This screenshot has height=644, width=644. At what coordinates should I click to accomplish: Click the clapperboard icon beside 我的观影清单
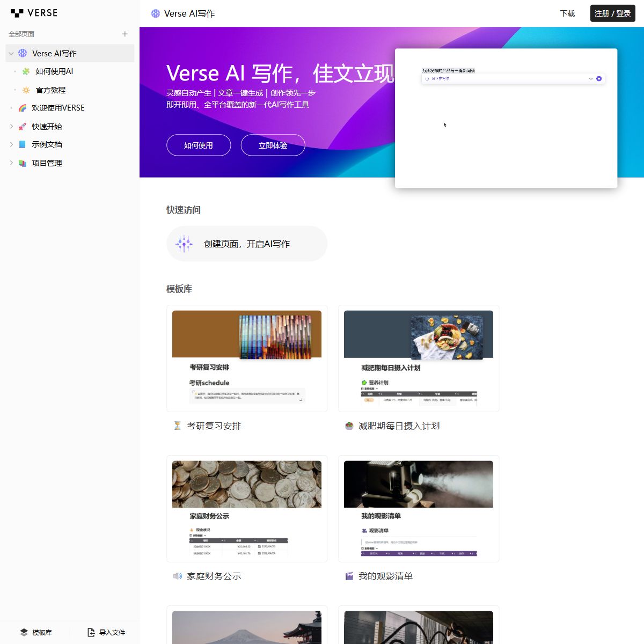click(x=349, y=576)
